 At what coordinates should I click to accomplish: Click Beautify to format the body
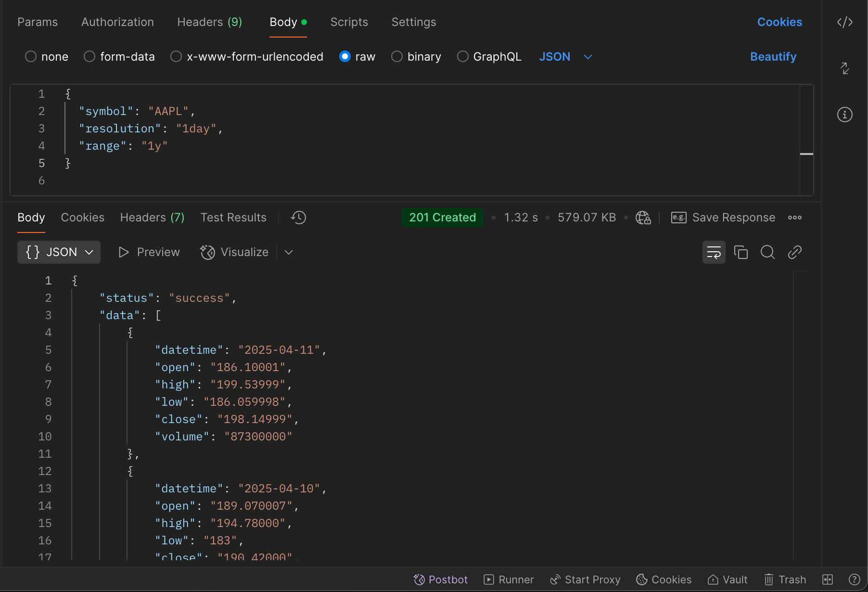click(x=773, y=57)
